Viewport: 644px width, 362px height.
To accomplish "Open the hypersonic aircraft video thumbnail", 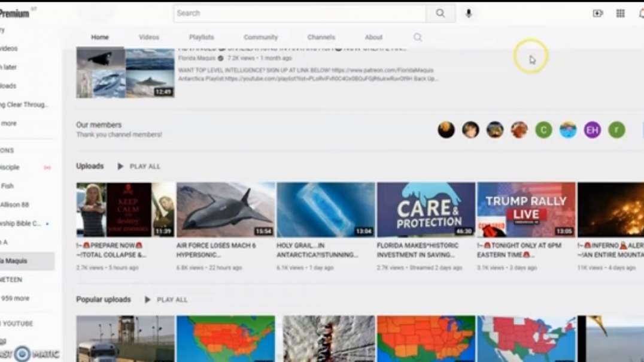I will [x=226, y=210].
